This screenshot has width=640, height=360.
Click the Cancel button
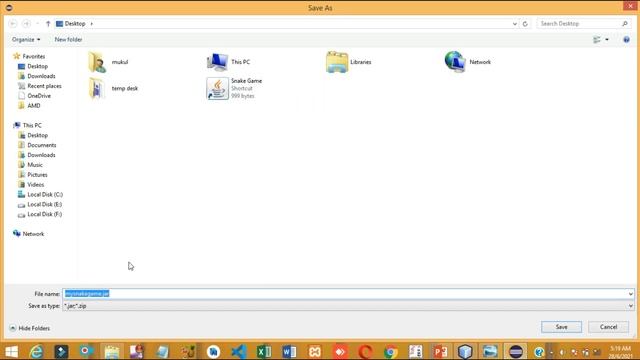(x=608, y=327)
